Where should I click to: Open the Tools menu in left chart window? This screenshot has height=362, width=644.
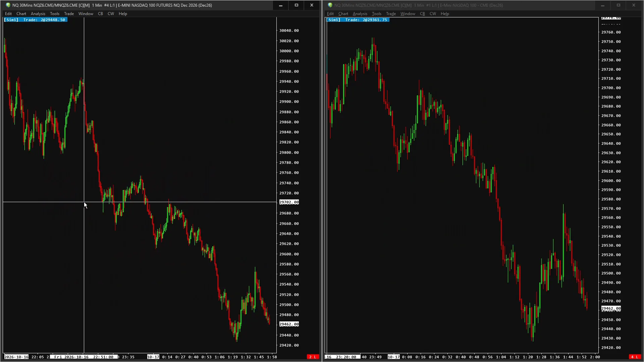pos(55,14)
